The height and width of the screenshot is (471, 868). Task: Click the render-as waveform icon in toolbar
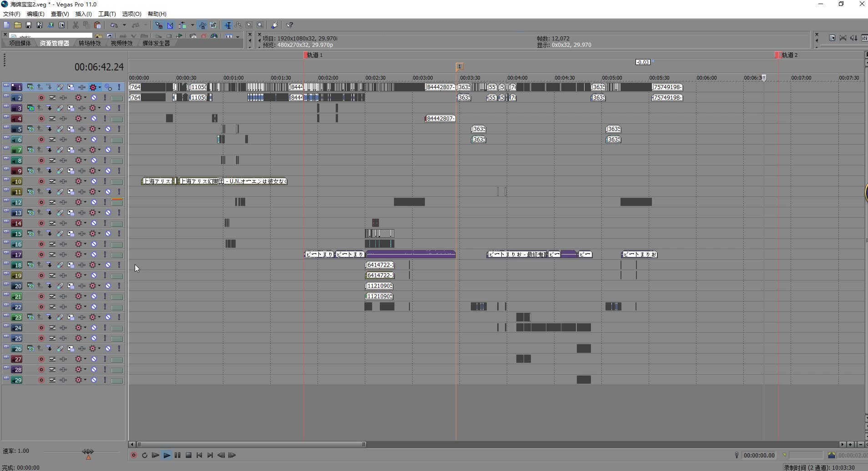(50, 25)
